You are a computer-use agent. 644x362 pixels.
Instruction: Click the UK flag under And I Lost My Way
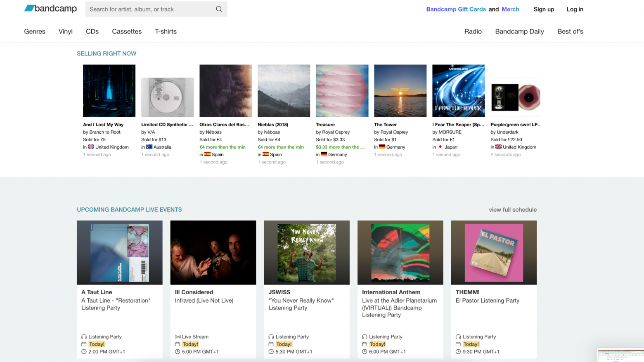tap(91, 147)
